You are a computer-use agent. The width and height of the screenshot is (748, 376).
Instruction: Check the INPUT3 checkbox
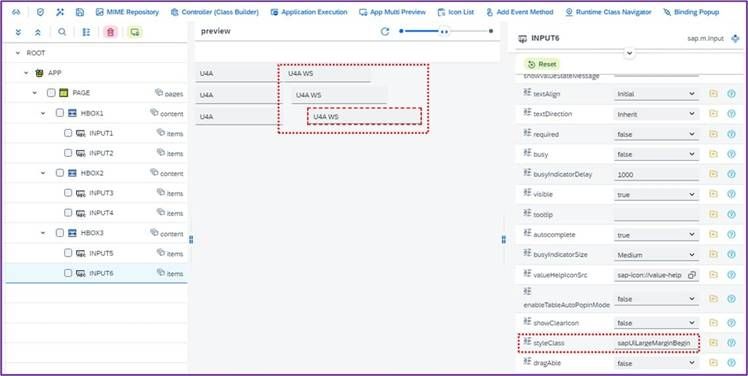pyautogui.click(x=68, y=193)
